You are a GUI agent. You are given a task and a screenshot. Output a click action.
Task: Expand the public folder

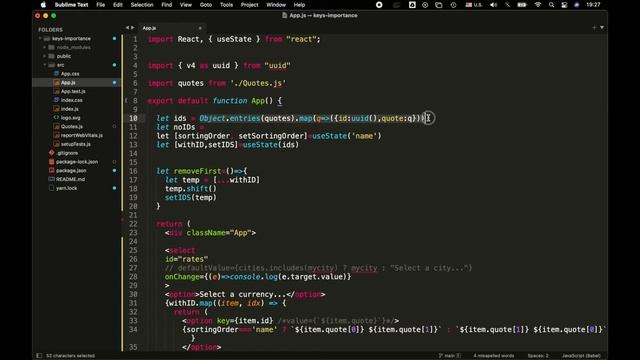[44, 56]
